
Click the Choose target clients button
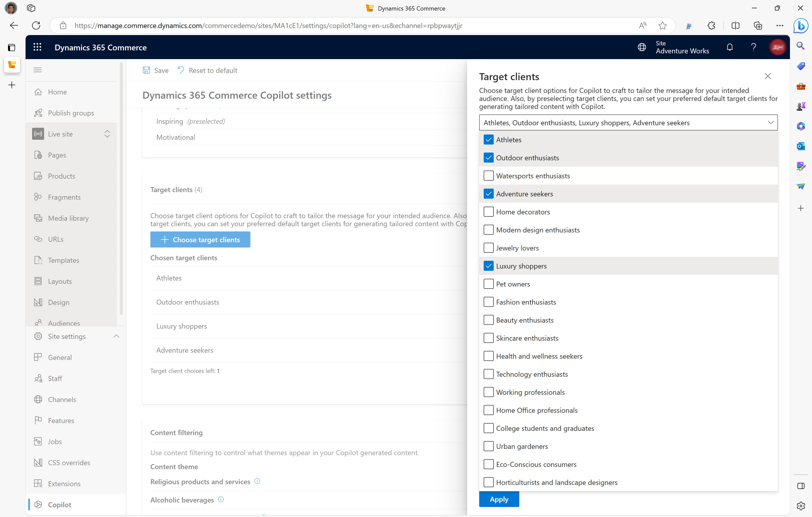pyautogui.click(x=200, y=239)
